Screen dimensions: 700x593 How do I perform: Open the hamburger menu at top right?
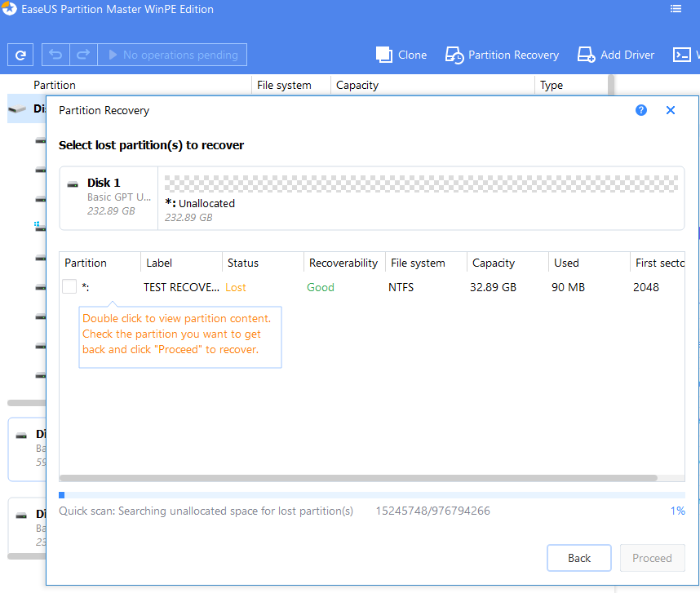point(676,9)
